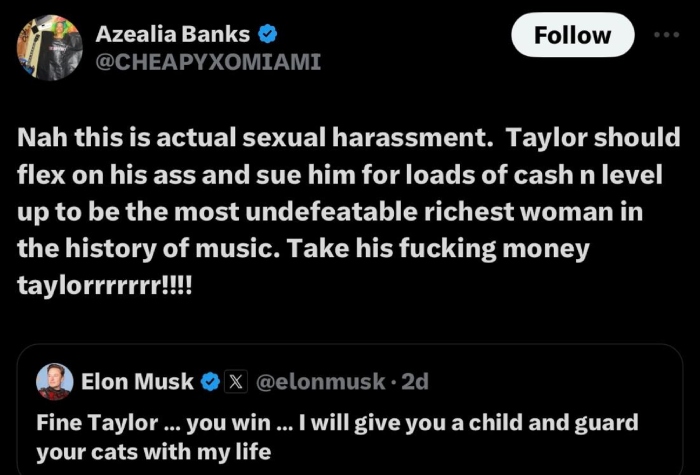The height and width of the screenshot is (475, 700).
Task: Open the Azealia Banks display name link
Action: (x=172, y=34)
